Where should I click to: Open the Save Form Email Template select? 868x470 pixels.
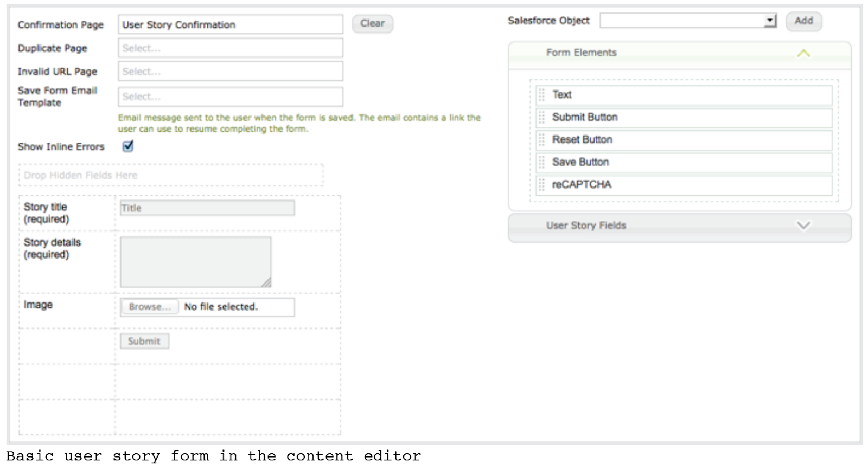click(230, 97)
